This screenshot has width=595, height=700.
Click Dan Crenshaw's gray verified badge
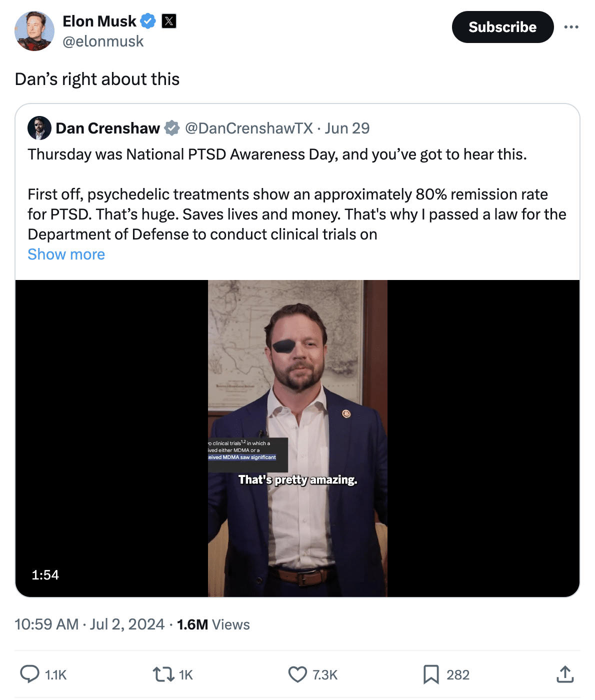(172, 128)
